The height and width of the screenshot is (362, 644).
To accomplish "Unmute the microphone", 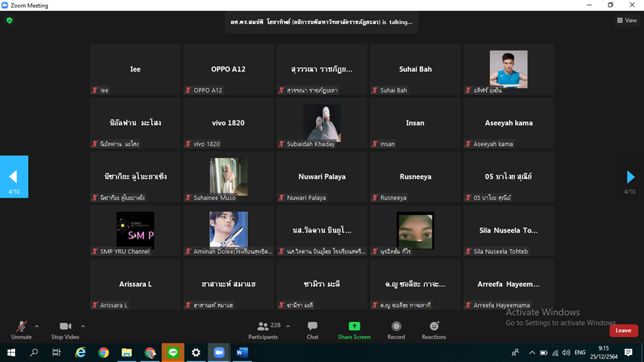I will point(21,331).
